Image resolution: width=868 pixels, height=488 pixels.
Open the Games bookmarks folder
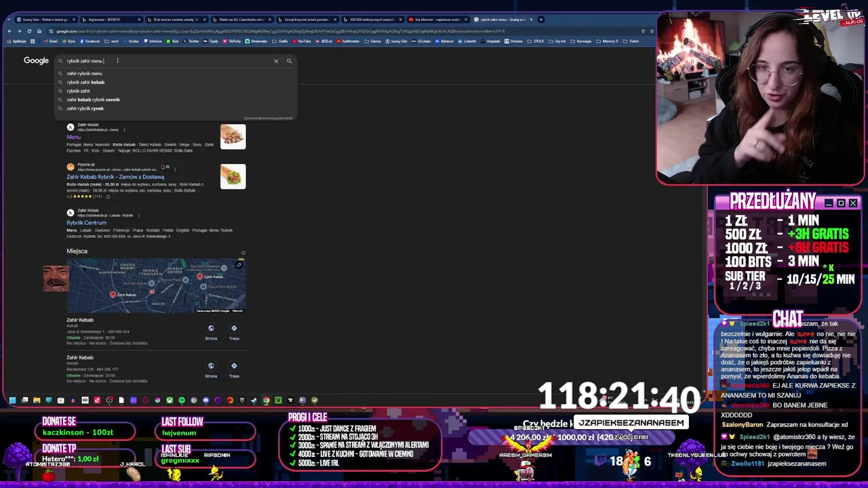(x=372, y=41)
